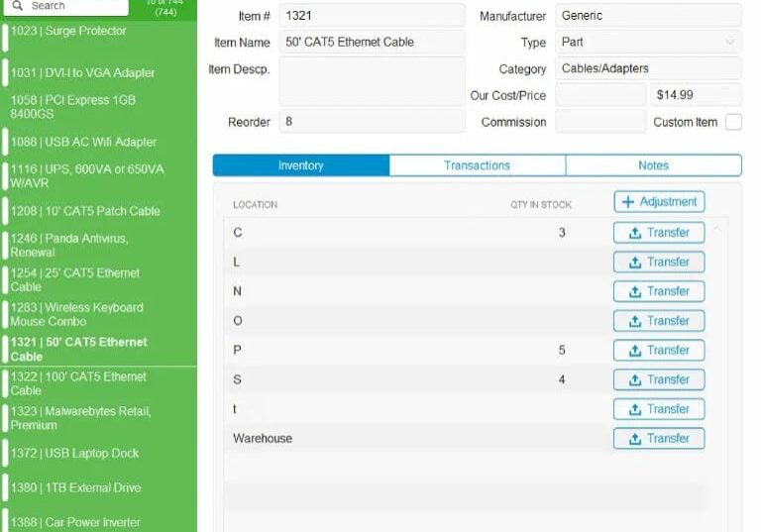761x532 pixels.
Task: Click the Category field Cables/Adapters
Action: (x=648, y=68)
